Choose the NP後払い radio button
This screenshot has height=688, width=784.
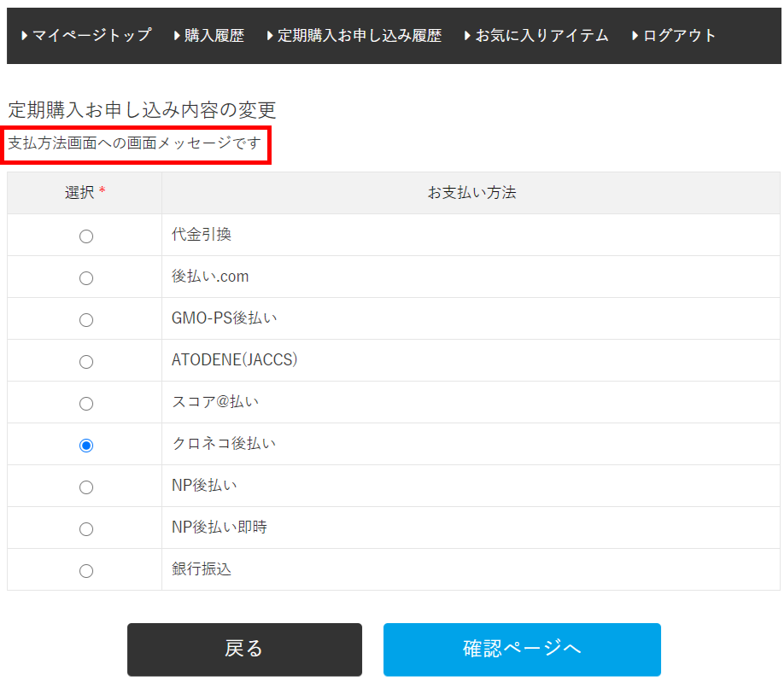tap(86, 487)
